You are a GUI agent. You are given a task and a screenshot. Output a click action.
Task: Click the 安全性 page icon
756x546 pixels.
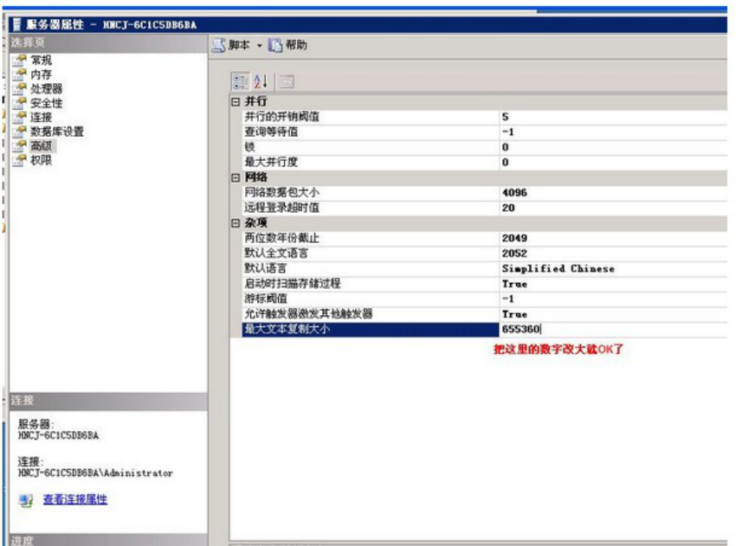tap(21, 103)
